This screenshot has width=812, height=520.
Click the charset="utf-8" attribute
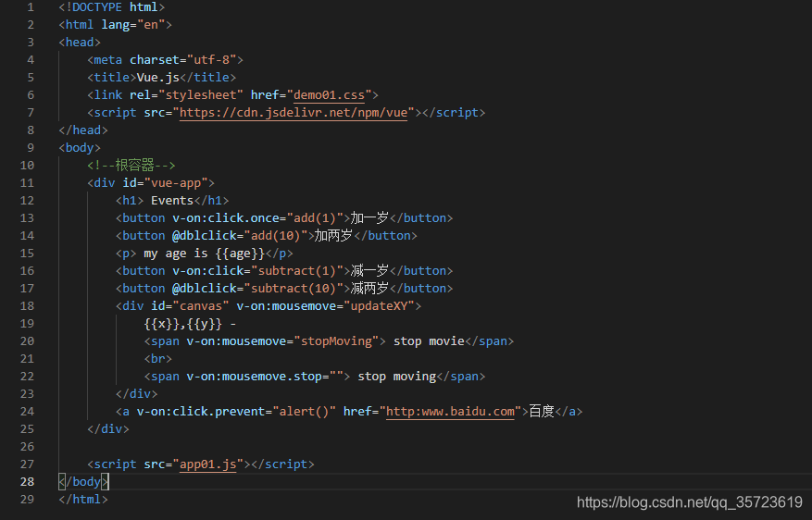click(x=182, y=59)
